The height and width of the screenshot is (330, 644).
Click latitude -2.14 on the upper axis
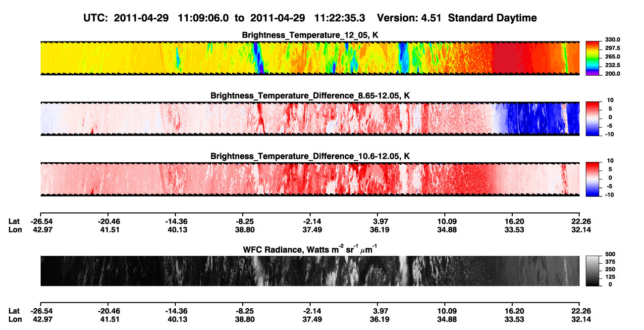coord(312,221)
